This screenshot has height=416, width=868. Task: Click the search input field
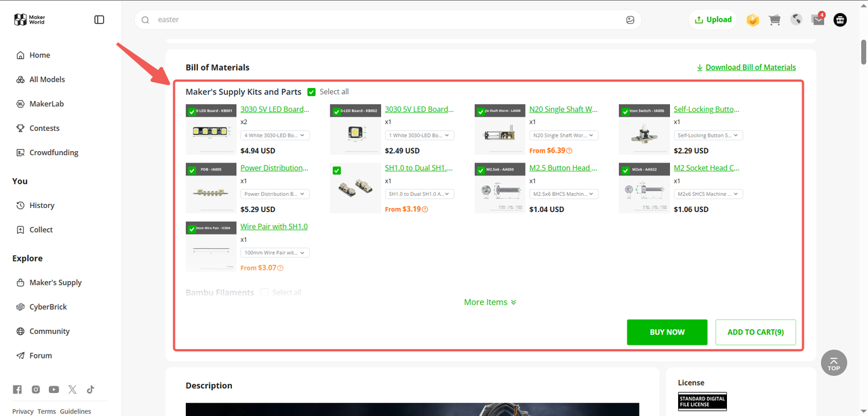(x=388, y=20)
